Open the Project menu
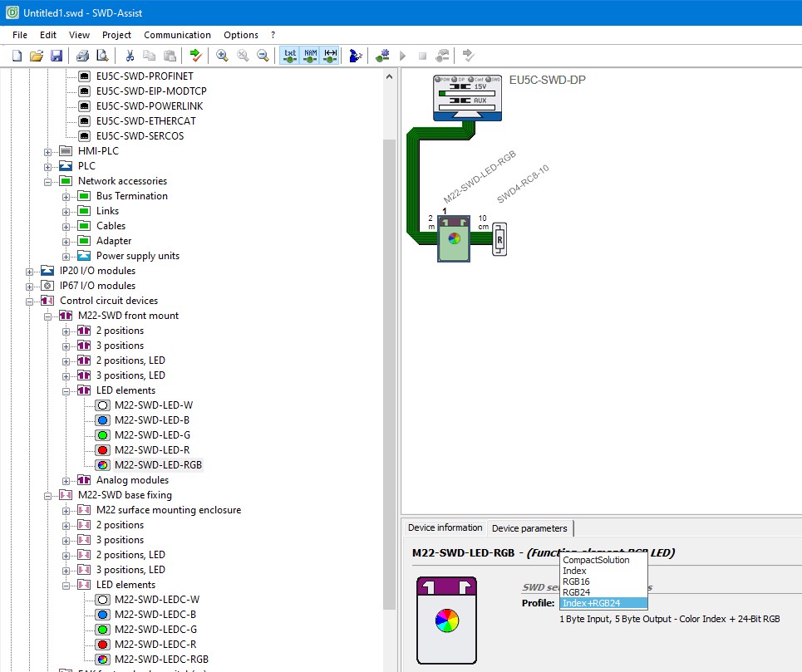 (x=116, y=35)
